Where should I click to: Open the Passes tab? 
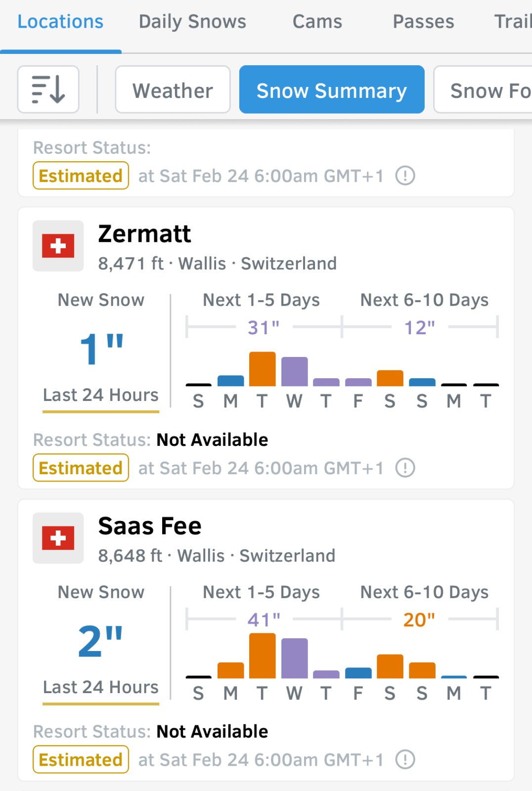[x=423, y=22]
